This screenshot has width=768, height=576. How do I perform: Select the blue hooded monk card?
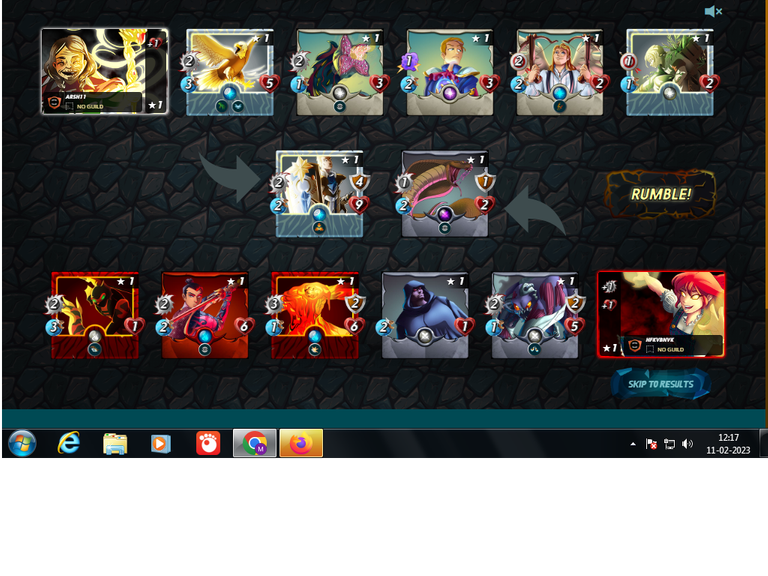(425, 315)
